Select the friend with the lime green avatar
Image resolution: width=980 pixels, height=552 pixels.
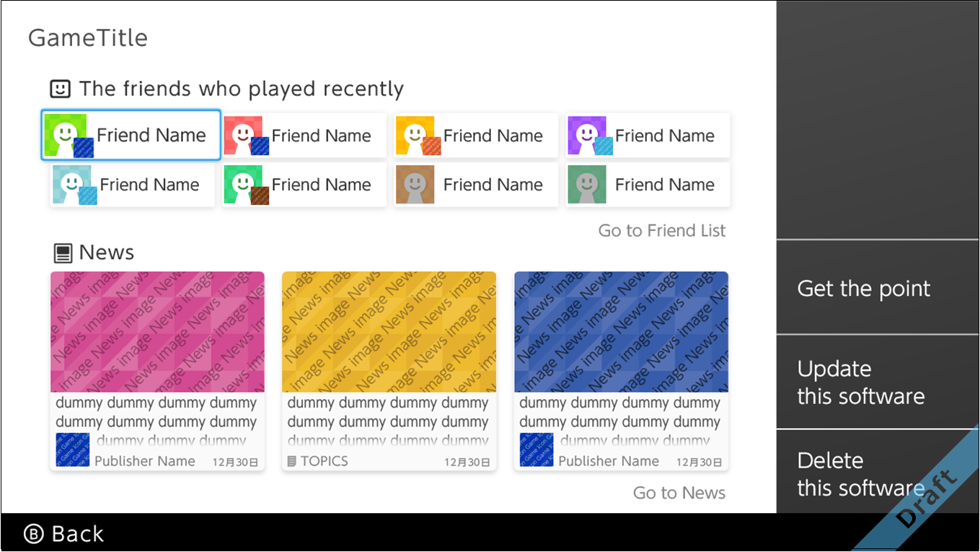pyautogui.click(x=131, y=135)
